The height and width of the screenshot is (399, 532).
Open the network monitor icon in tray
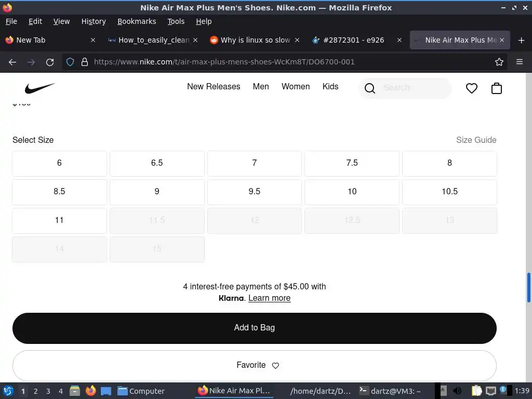pos(490,391)
